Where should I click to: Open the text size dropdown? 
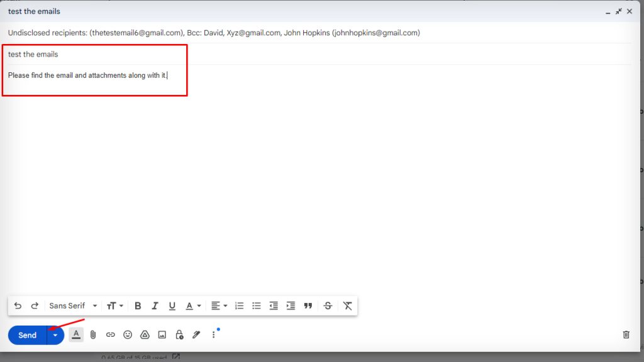coord(115,305)
